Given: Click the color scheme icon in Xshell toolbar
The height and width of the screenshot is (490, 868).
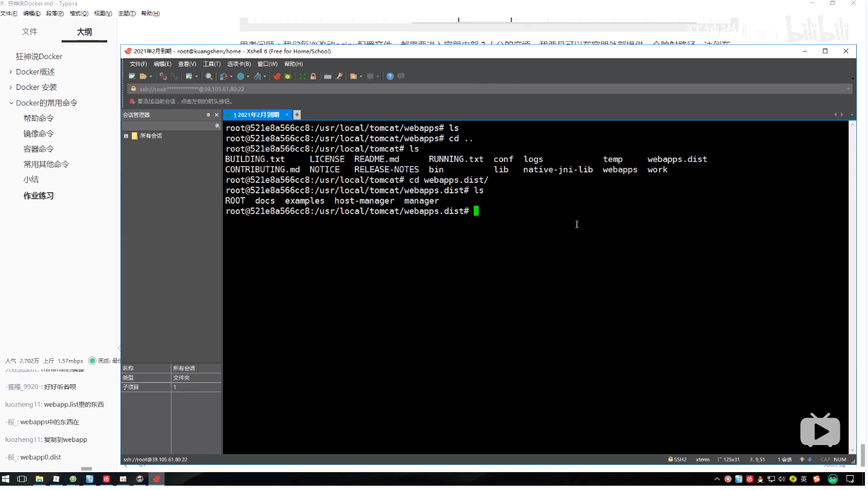Looking at the screenshot, I should [224, 76].
